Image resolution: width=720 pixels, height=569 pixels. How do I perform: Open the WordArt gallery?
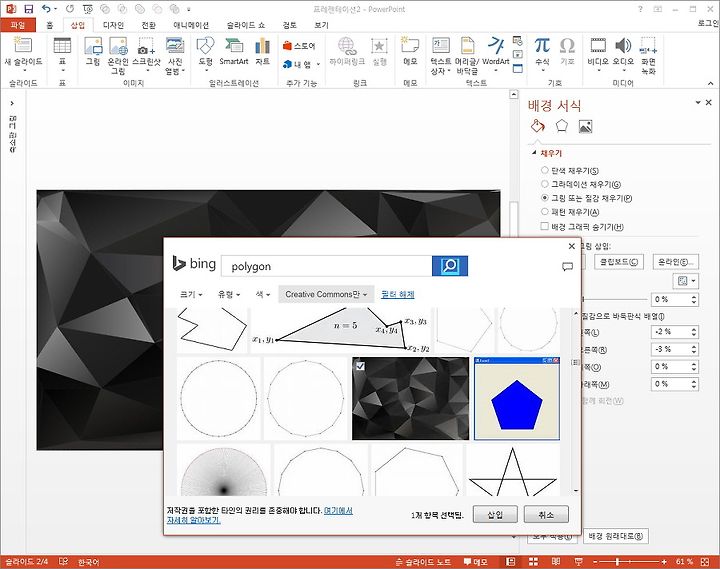click(496, 54)
